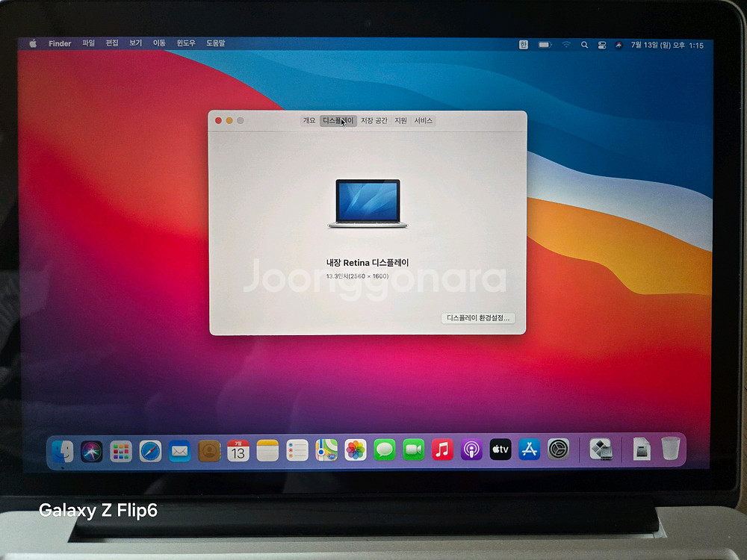
Task: Open Control Center in menu bar
Action: (601, 46)
